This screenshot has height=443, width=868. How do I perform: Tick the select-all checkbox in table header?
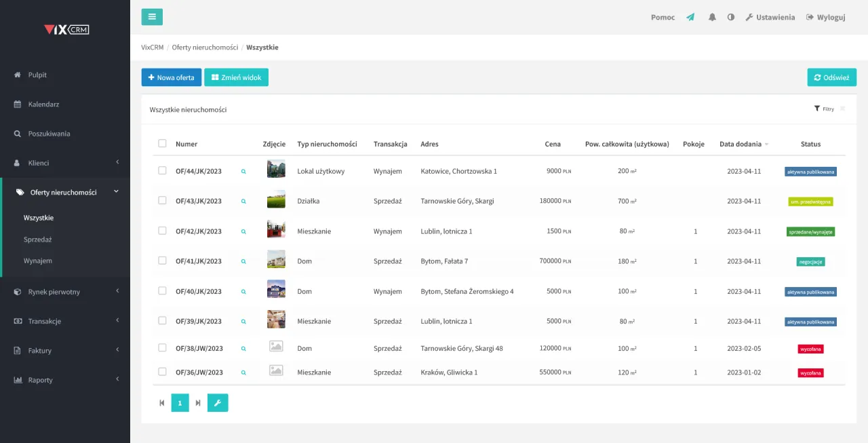[162, 143]
